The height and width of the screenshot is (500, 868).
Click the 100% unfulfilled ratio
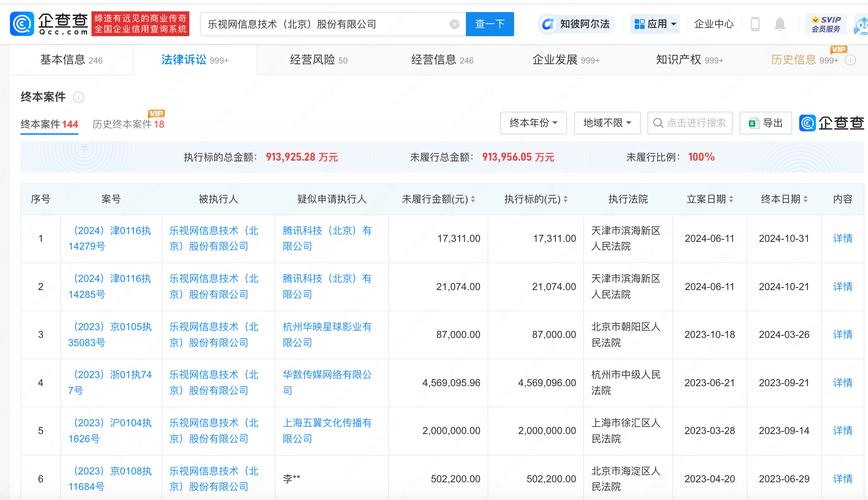pyautogui.click(x=701, y=157)
